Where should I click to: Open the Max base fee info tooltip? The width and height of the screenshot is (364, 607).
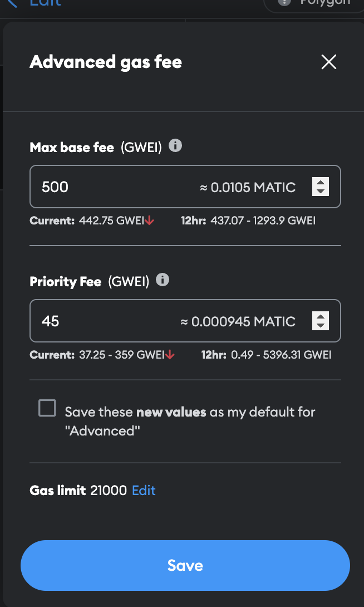(175, 145)
